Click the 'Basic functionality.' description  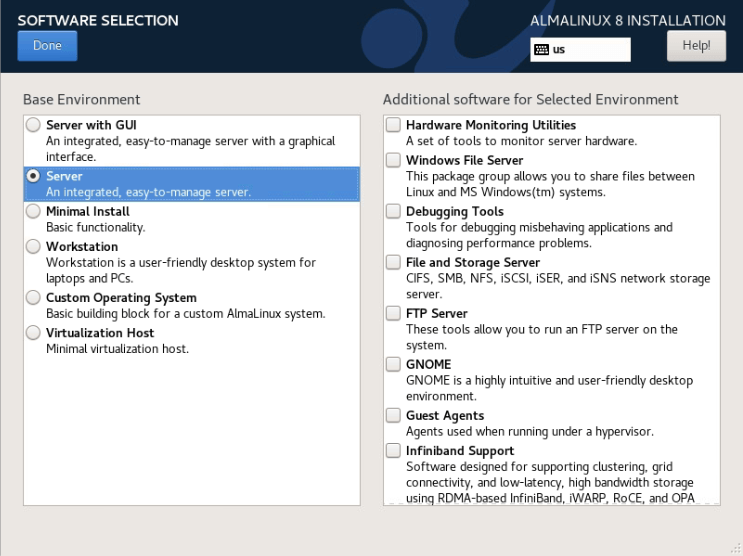[96, 228]
